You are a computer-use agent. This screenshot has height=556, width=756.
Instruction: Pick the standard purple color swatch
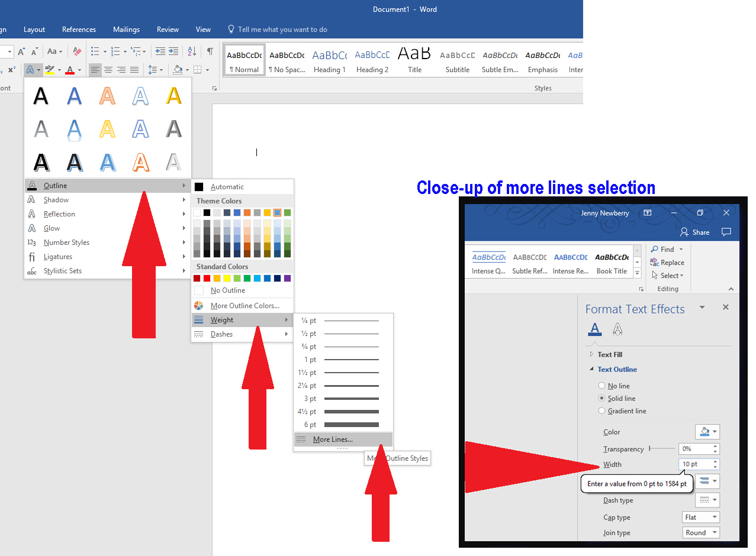click(x=288, y=278)
